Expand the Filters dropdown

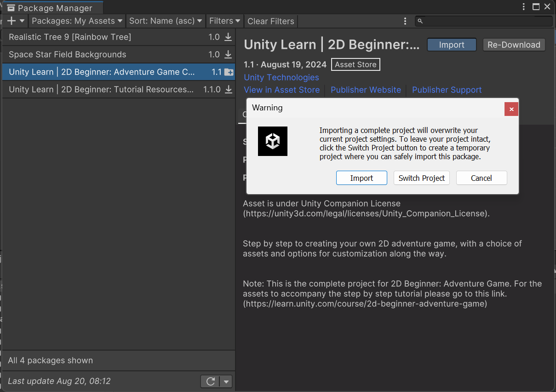[224, 21]
